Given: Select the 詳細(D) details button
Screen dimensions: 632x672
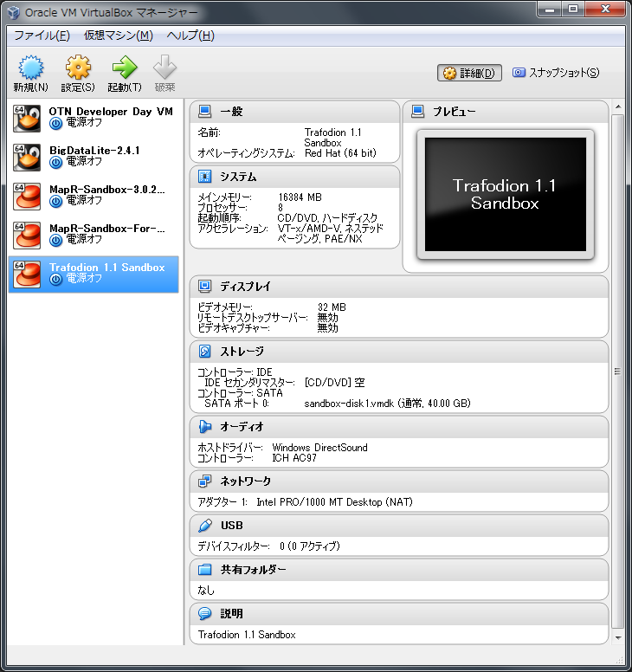Looking at the screenshot, I should 469,74.
